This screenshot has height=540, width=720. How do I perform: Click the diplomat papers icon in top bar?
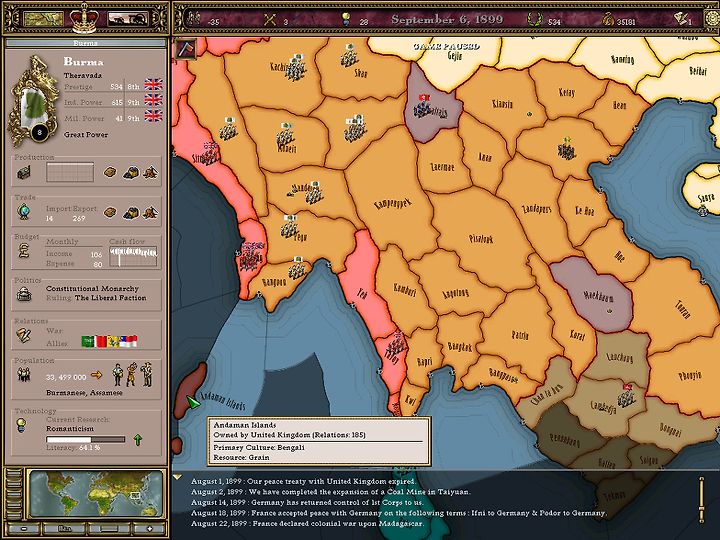680,19
